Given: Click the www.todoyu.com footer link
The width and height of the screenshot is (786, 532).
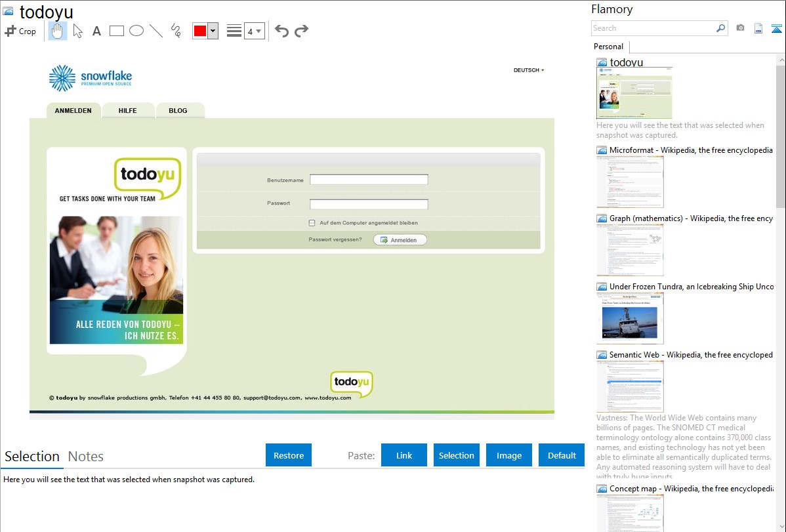Looking at the screenshot, I should point(328,398).
